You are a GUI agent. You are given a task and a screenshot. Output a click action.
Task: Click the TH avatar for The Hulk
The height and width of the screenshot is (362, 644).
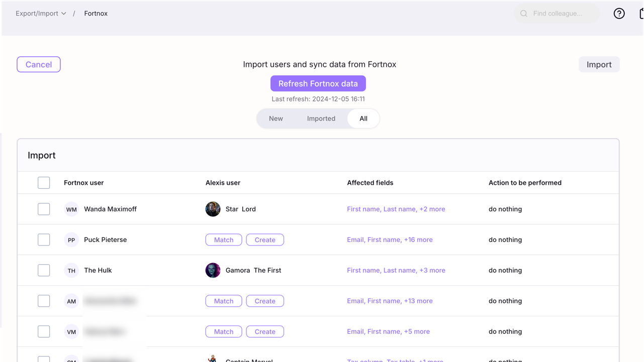tap(71, 271)
